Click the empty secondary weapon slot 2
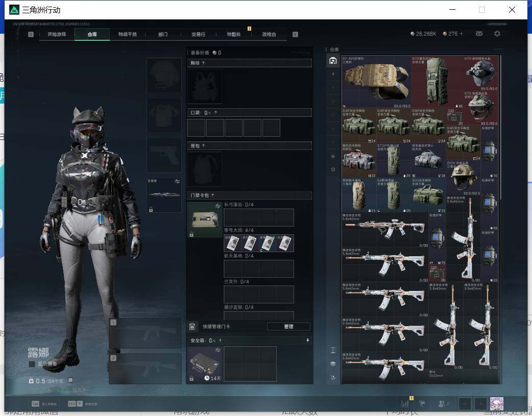Viewport: 532px width, 416px height. (145, 369)
